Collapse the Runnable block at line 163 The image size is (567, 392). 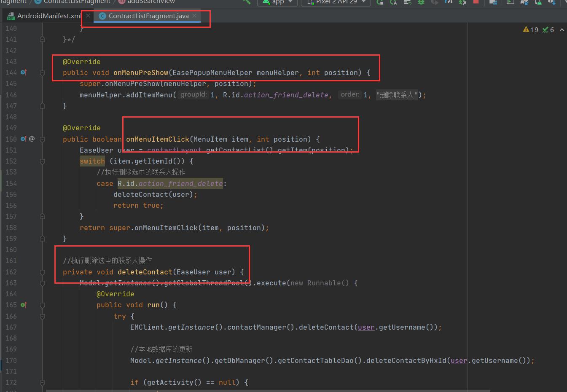(x=42, y=283)
